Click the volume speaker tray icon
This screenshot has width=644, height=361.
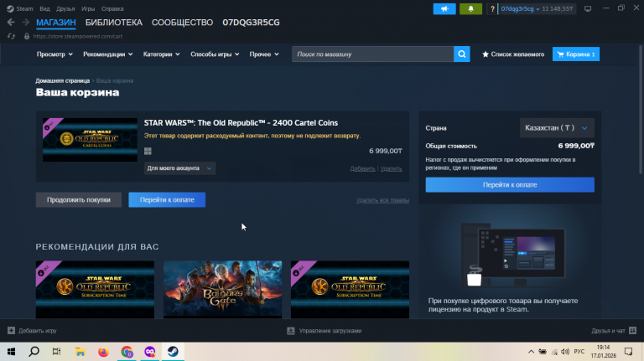565,352
